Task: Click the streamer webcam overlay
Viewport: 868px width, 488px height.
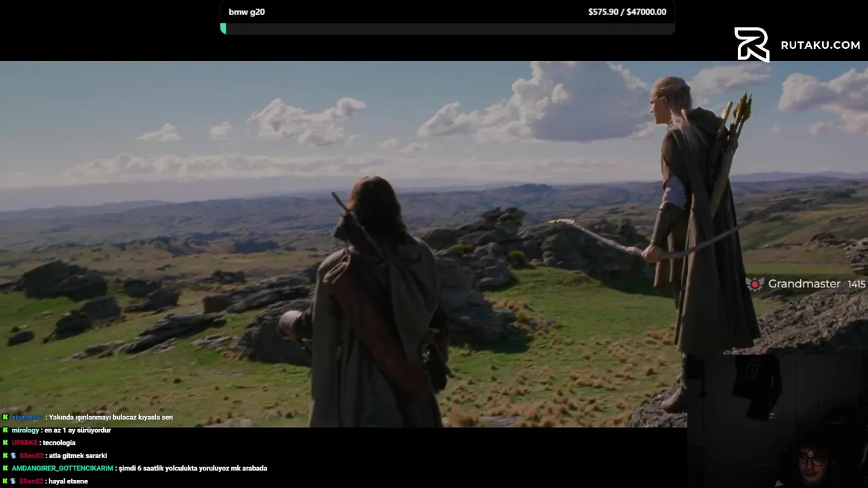Action: (777, 420)
